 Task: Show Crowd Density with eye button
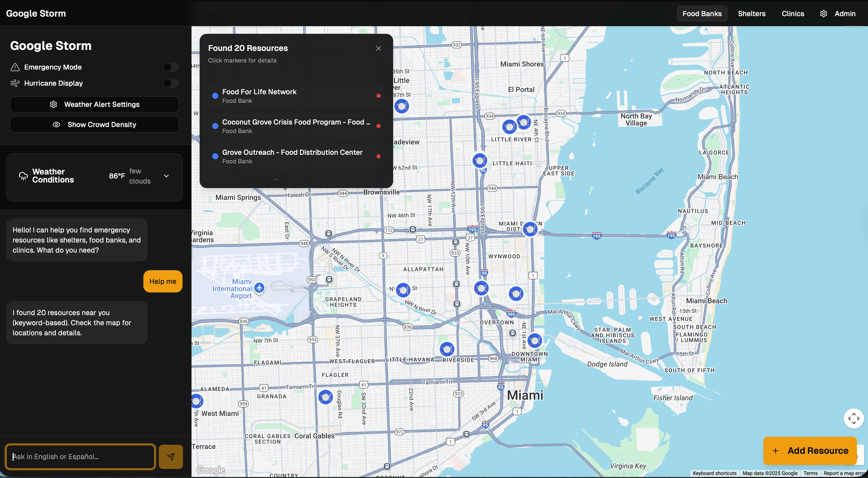tap(94, 124)
